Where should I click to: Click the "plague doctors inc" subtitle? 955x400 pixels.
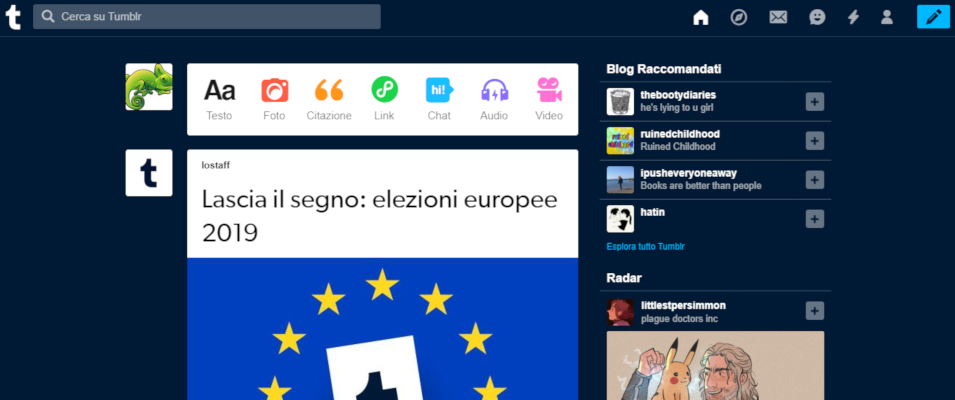coord(679,319)
